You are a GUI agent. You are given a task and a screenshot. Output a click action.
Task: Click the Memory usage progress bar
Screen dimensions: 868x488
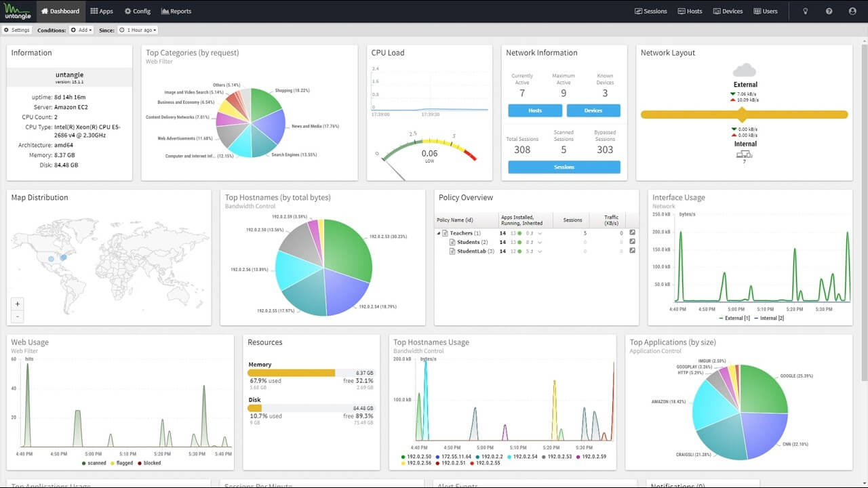click(311, 373)
